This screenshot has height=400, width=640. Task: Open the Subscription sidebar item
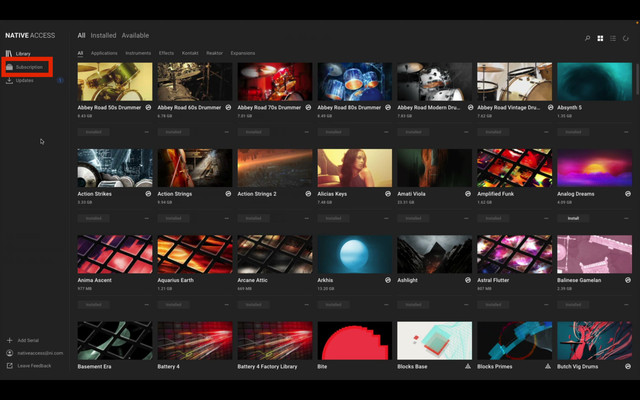(25, 67)
